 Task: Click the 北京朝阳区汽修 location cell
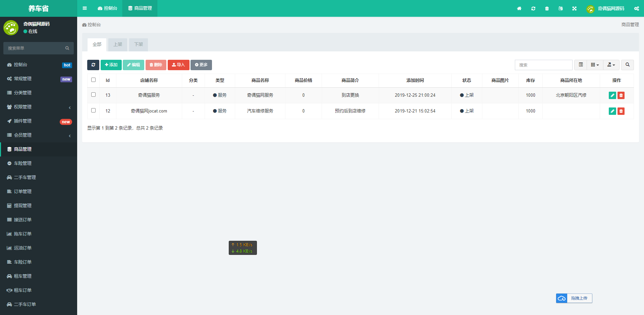571,95
